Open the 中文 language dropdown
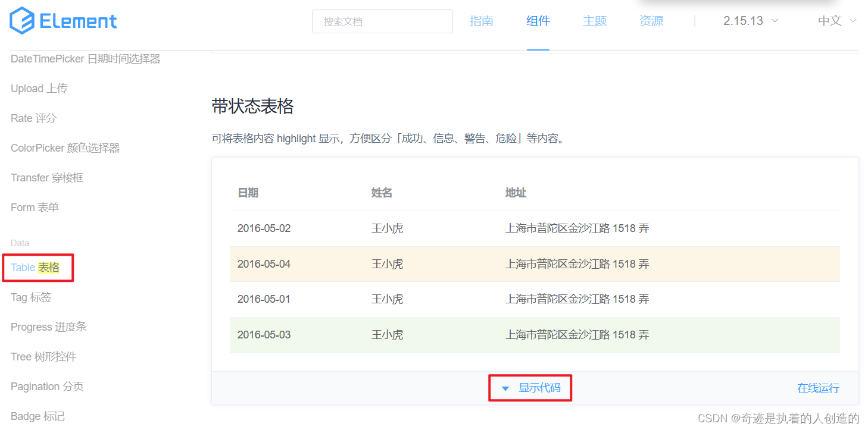Image resolution: width=868 pixels, height=430 pixels. coord(836,21)
